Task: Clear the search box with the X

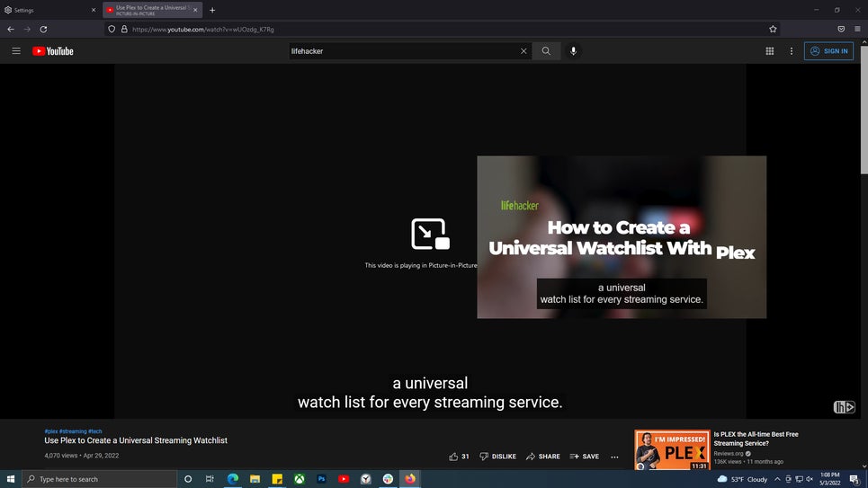Action: [523, 51]
